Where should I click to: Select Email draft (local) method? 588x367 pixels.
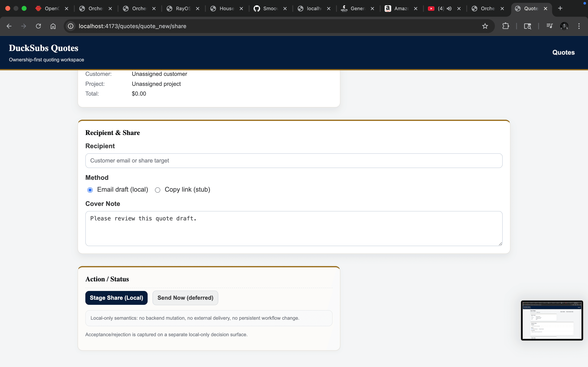point(90,190)
